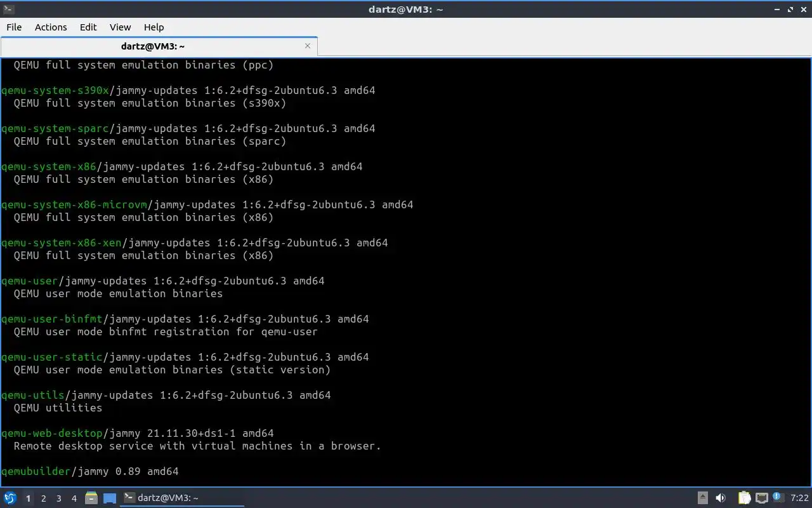The image size is (812, 508).
Task: Minimize the terminal window
Action: (777, 9)
